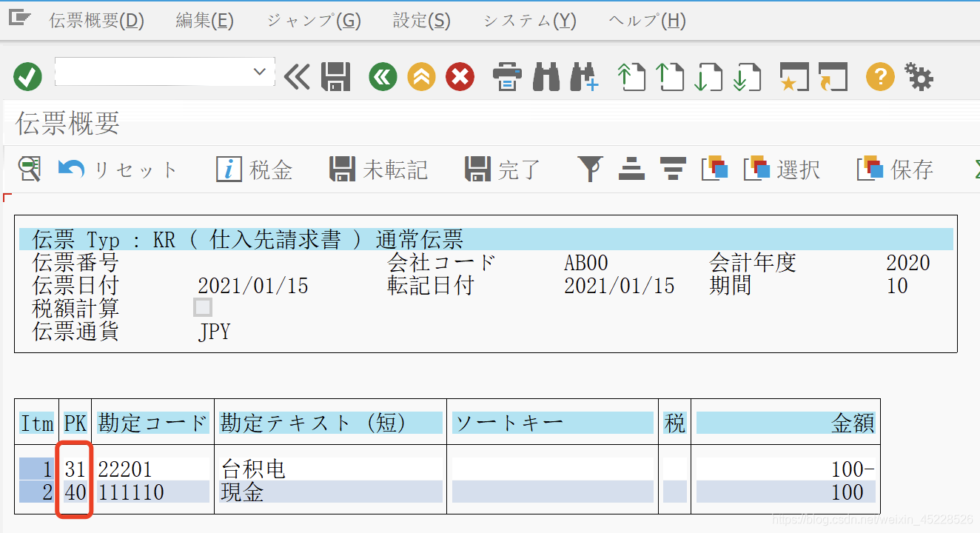Open the 編集(E) menu

click(x=205, y=21)
